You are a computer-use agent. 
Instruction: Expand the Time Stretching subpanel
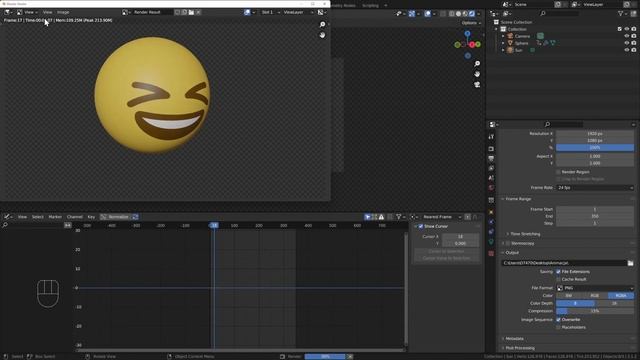pos(525,234)
